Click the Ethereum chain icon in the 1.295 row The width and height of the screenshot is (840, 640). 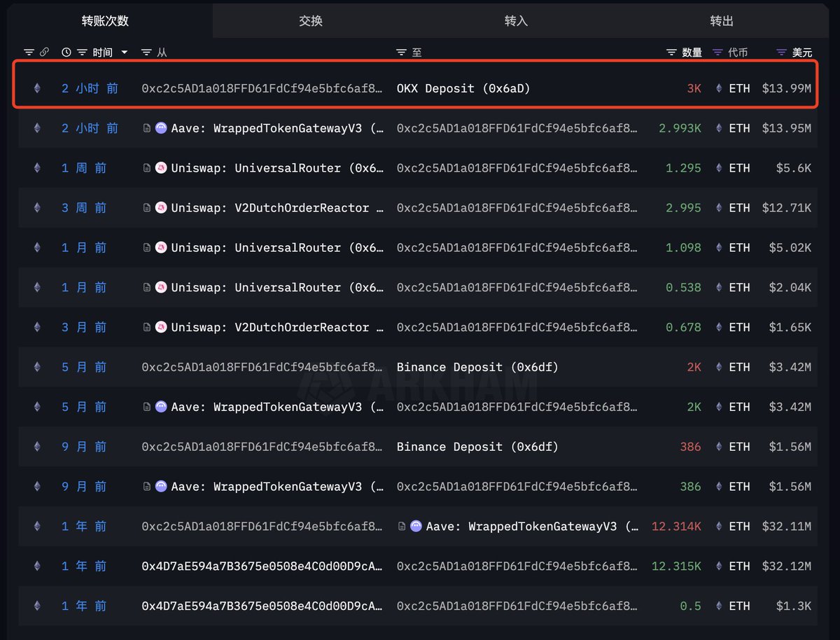point(37,168)
